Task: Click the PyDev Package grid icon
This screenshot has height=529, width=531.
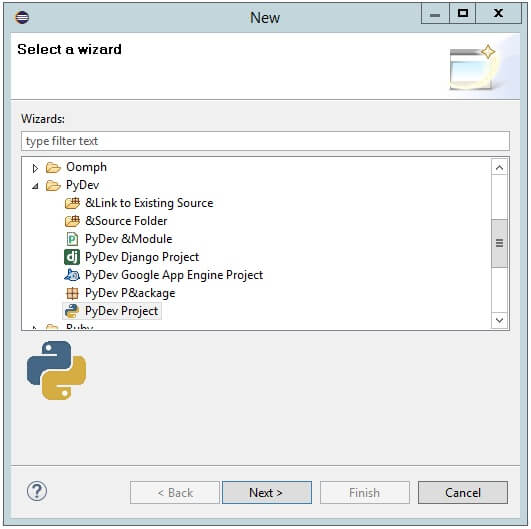Action: (x=72, y=293)
